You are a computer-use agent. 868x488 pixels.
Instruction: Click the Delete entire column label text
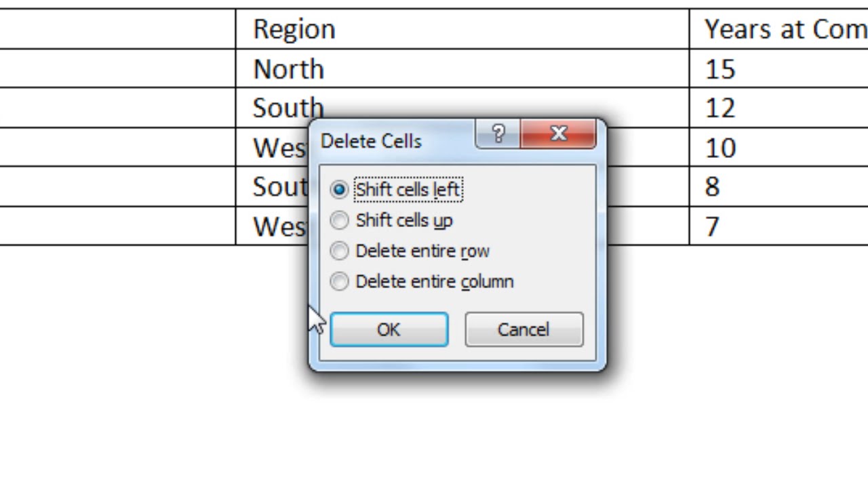point(435,281)
